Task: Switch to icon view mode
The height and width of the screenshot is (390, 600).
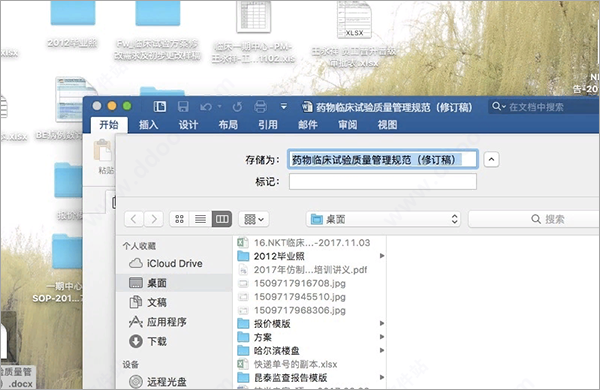Action: pos(179,219)
